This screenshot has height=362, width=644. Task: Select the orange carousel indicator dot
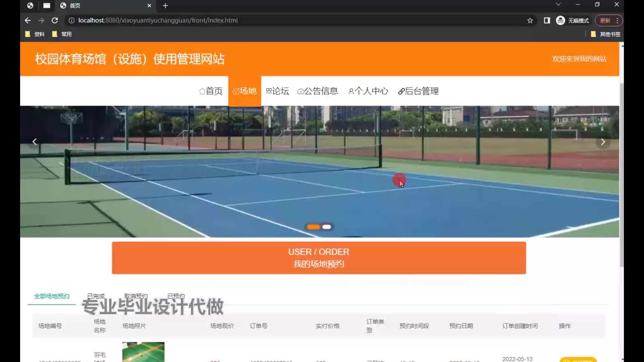pyautogui.click(x=313, y=227)
